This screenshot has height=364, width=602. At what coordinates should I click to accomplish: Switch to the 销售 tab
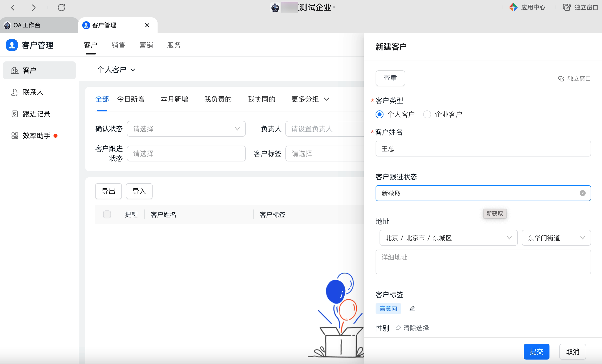tap(118, 45)
